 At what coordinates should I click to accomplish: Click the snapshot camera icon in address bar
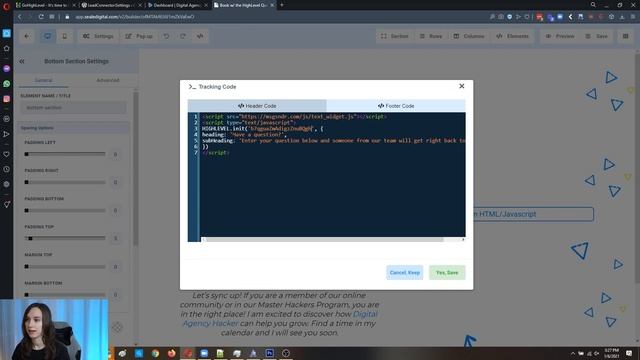[x=501, y=17]
